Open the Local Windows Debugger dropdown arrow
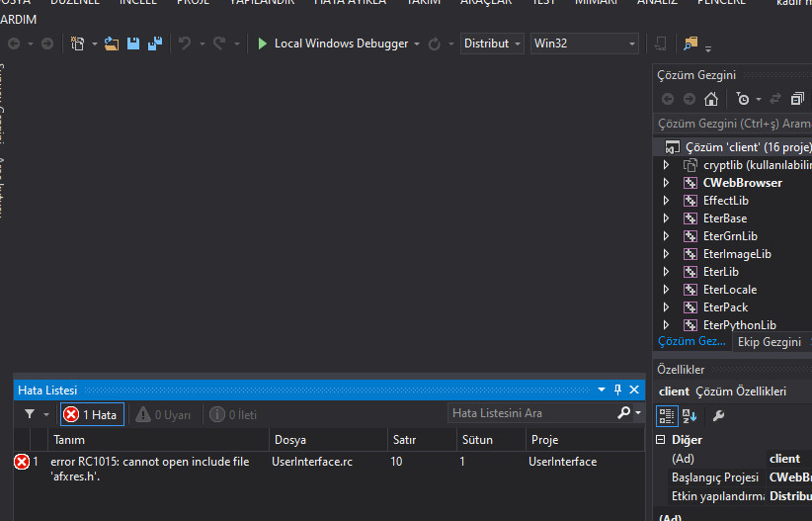812x521 pixels. [x=417, y=44]
